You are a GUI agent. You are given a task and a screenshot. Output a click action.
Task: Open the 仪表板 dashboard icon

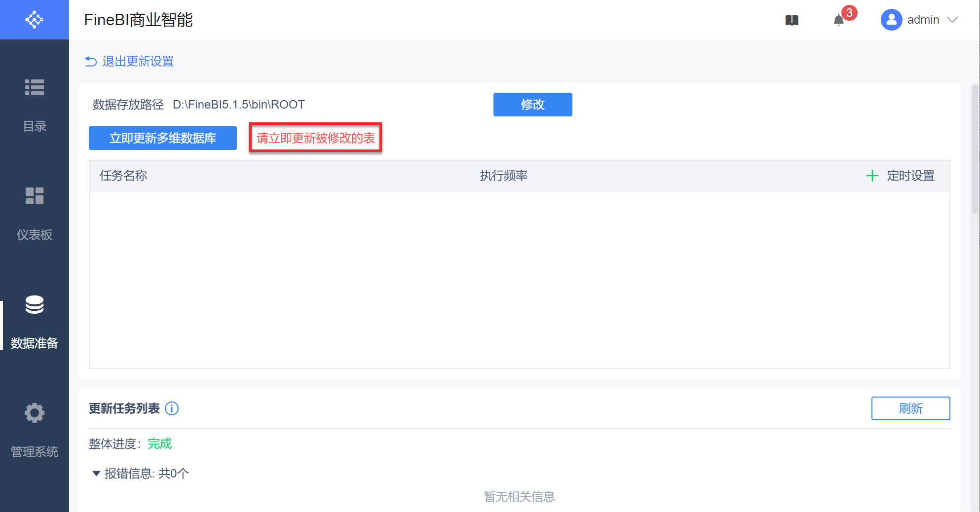click(x=35, y=196)
